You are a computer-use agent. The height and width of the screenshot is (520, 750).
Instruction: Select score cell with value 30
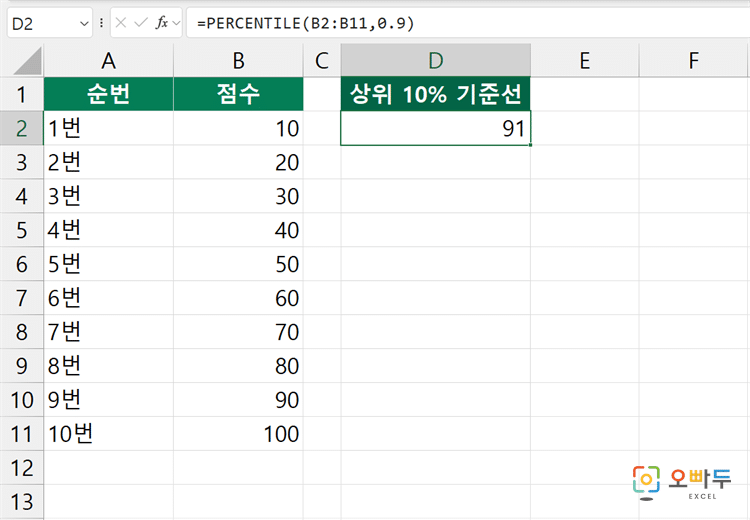point(238,196)
